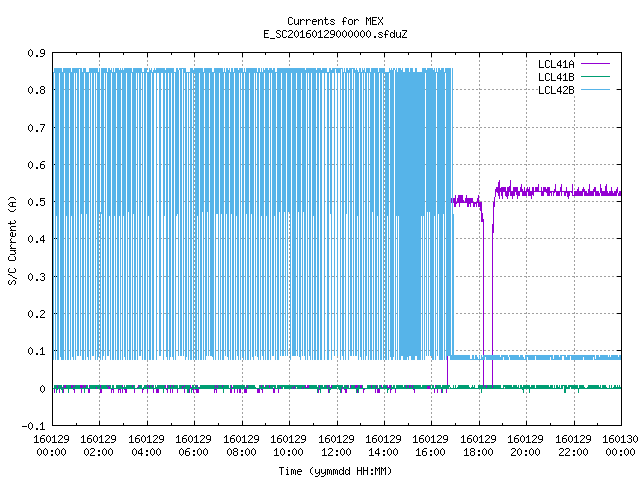Pick the light blue LCL42B legend line sample

595,90
